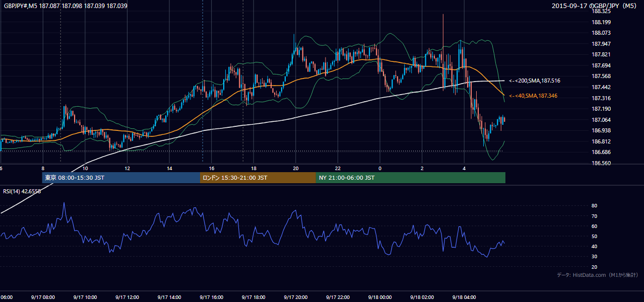Click the 9/18 04:00 date label
This screenshot has height=302, width=644.
(x=464, y=297)
